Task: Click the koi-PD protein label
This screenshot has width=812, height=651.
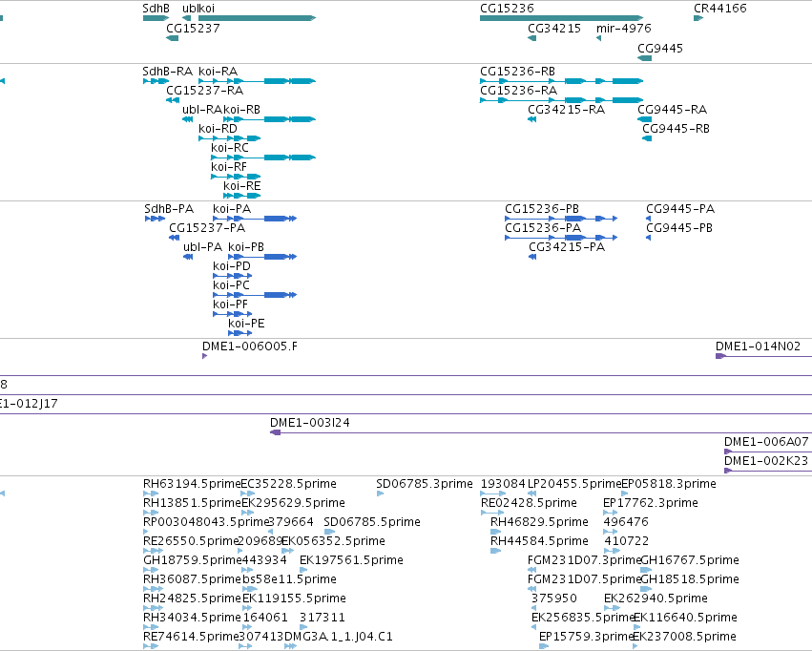Action: tap(232, 266)
